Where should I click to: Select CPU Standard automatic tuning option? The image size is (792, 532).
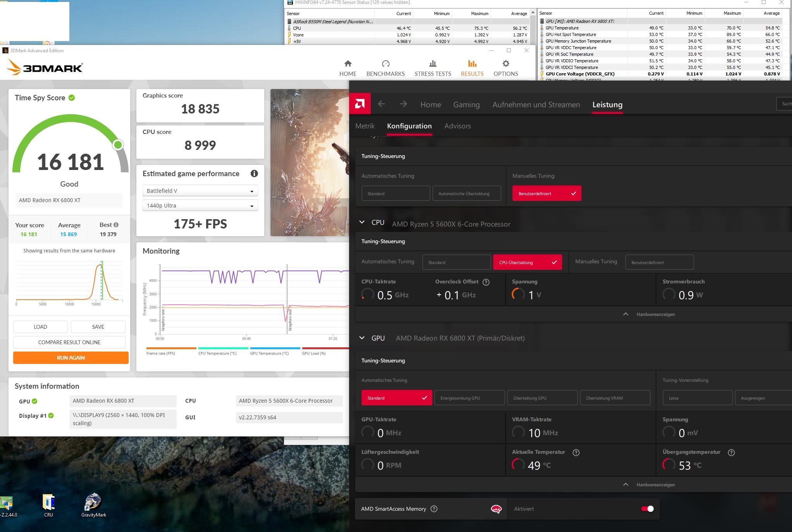click(x=456, y=262)
